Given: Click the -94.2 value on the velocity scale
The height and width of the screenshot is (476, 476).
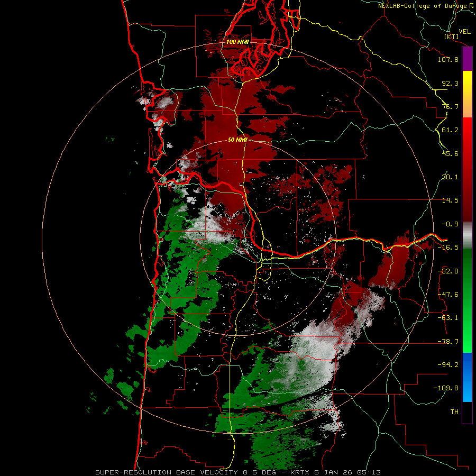Looking at the screenshot, I should pyautogui.click(x=448, y=364).
